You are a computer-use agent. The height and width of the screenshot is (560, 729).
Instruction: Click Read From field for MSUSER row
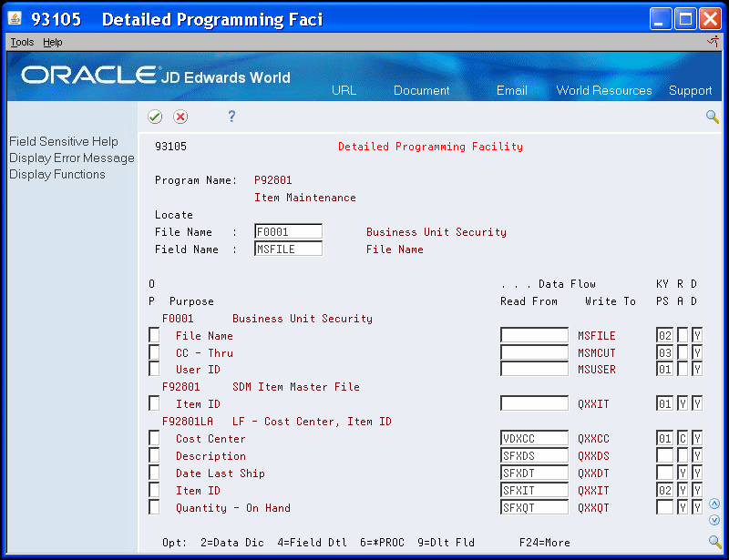point(534,369)
